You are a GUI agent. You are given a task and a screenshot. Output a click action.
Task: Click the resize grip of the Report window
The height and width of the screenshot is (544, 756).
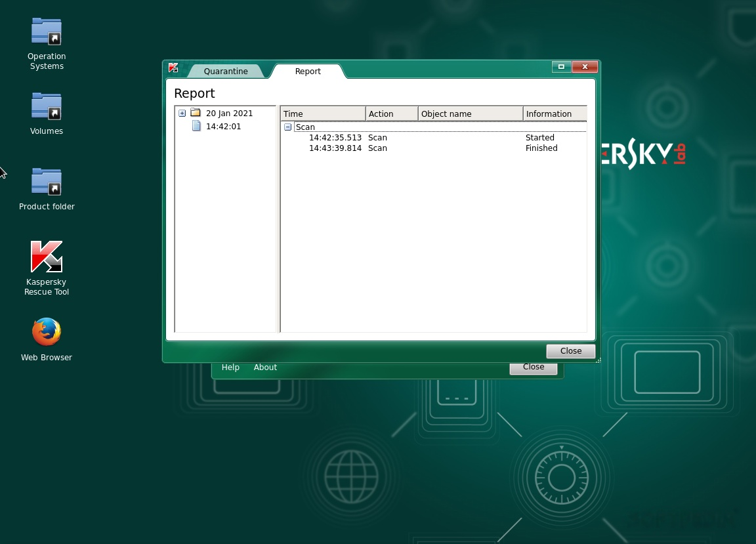click(598, 360)
